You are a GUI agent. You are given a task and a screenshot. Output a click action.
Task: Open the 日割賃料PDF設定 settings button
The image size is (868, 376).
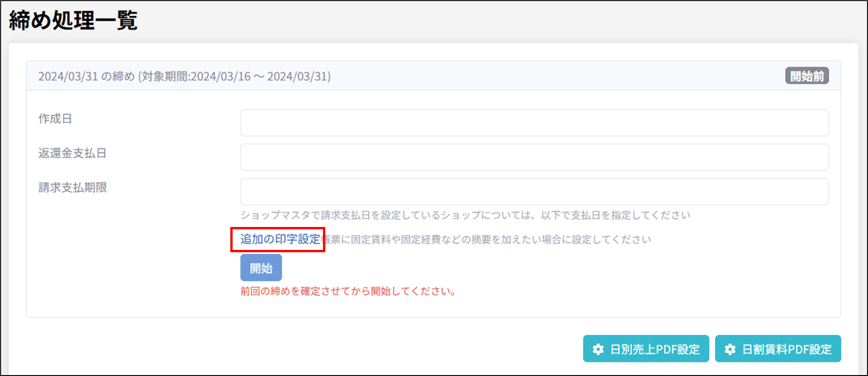(x=778, y=349)
